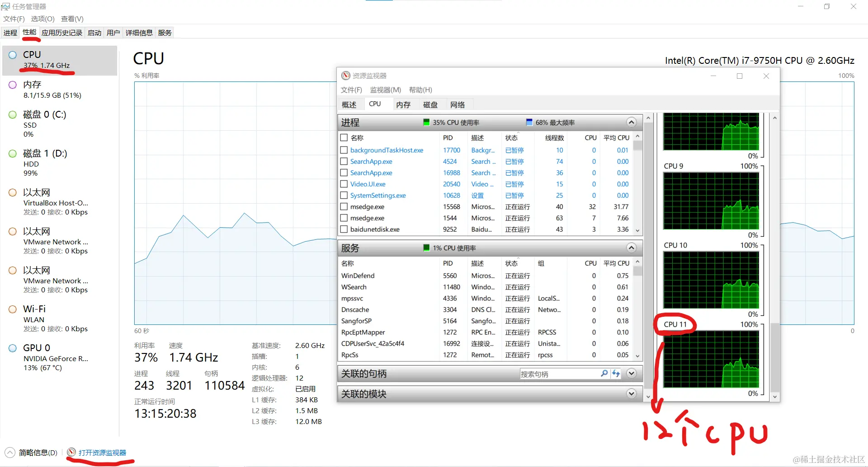
Task: Switch to the 进程 tab in Task Manager
Action: point(10,33)
